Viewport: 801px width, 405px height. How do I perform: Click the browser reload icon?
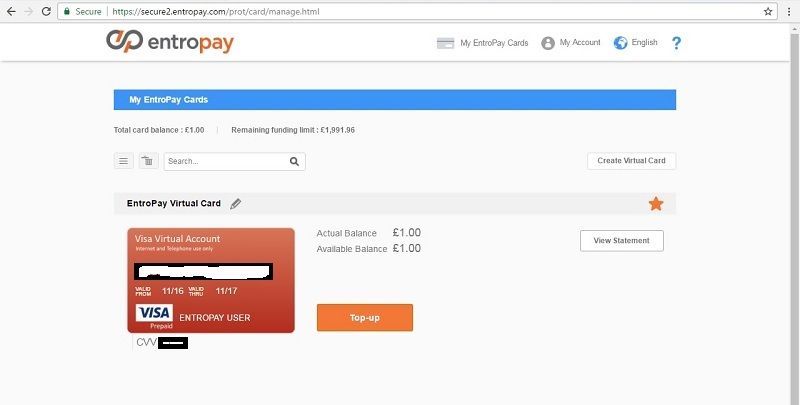46,11
